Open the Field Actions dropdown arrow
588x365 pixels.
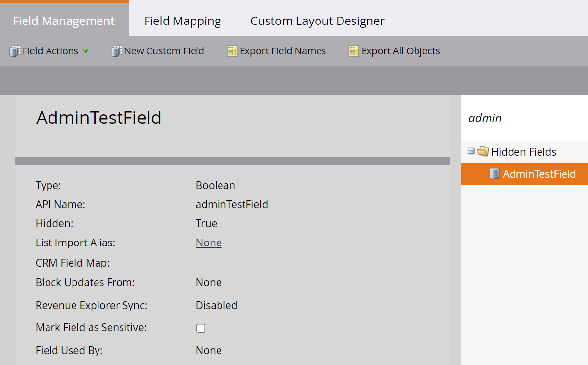[x=86, y=50]
